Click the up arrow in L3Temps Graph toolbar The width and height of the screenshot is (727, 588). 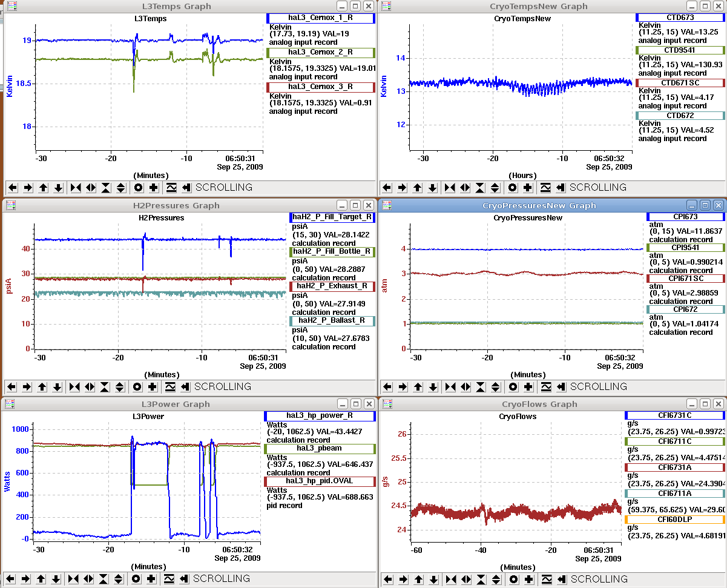coord(44,188)
